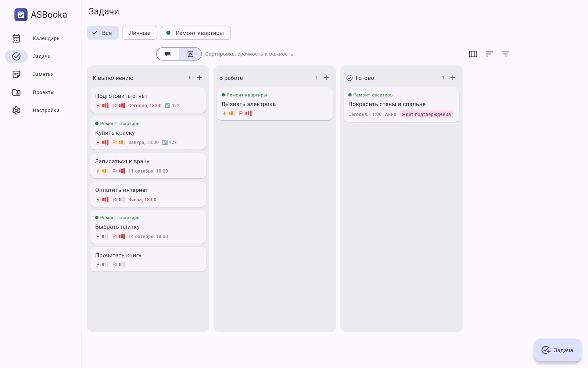Image resolution: width=588 pixels, height=368 pixels.
Task: Click the ASBooka logo icon
Action: (x=21, y=15)
